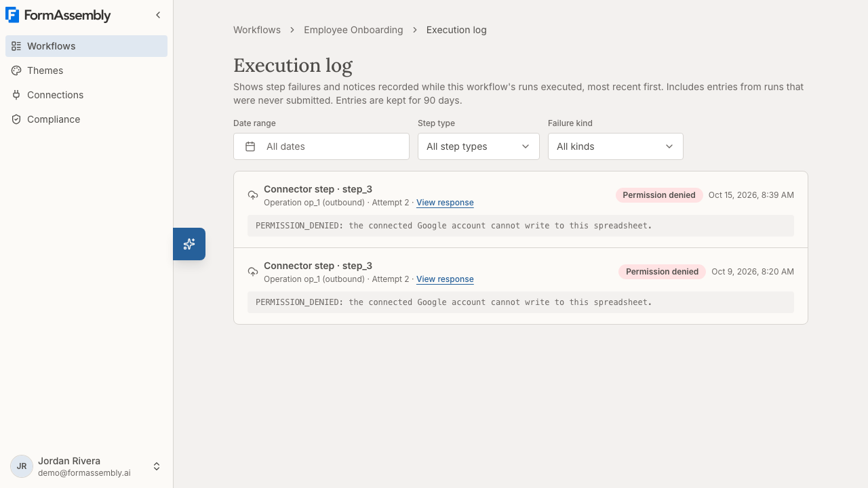Click the Oct 15, 2026, 8:39 AM timestamp

751,195
